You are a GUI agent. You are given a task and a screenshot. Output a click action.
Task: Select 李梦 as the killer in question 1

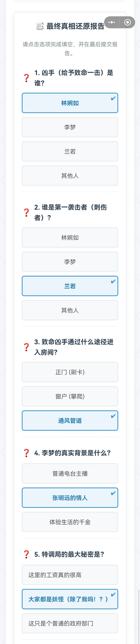pos(70,127)
